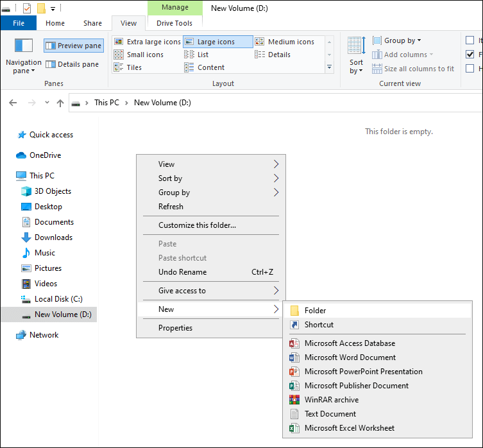This screenshot has height=448, width=483.
Task: Click Properties in the context menu
Action: click(175, 328)
